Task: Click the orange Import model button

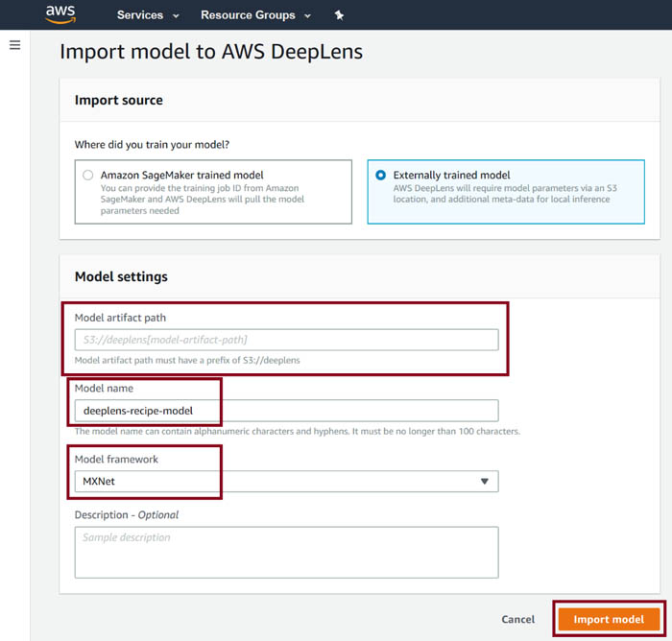Action: click(x=609, y=619)
